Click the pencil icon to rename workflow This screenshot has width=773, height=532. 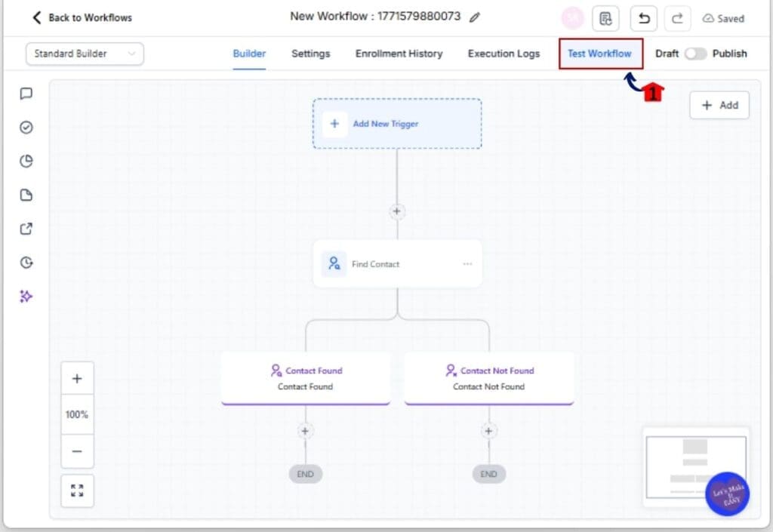point(474,17)
